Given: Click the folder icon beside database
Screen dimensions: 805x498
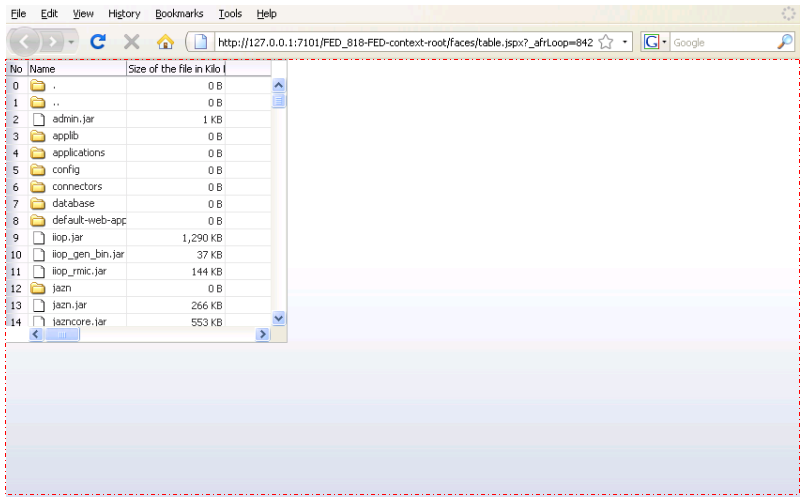Looking at the screenshot, I should tap(37, 204).
